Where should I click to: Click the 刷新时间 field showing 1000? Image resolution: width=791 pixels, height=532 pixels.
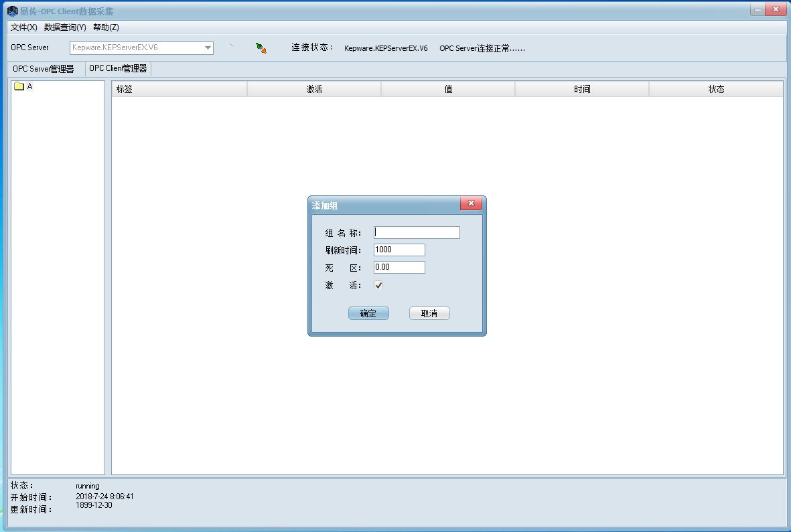pyautogui.click(x=399, y=250)
